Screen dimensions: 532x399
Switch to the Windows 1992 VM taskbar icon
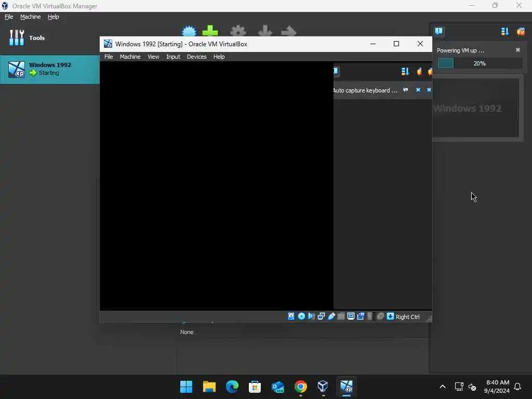(x=347, y=387)
